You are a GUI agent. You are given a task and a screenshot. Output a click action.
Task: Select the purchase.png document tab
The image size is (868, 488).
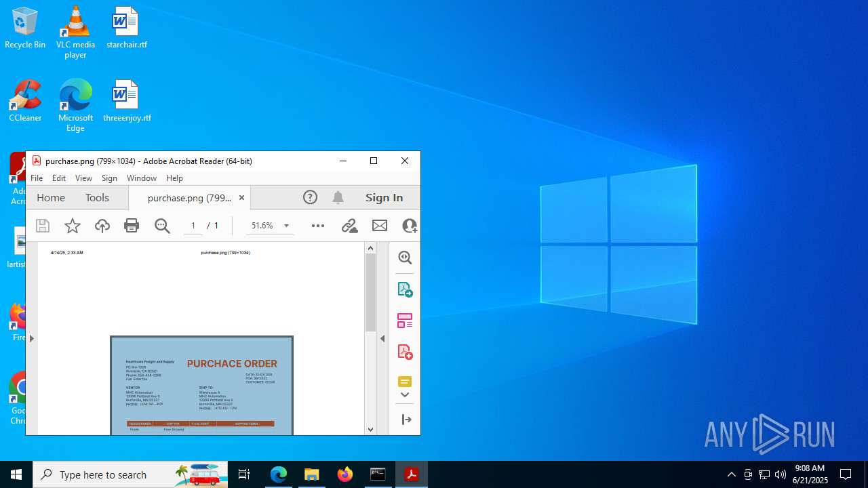[x=189, y=198]
